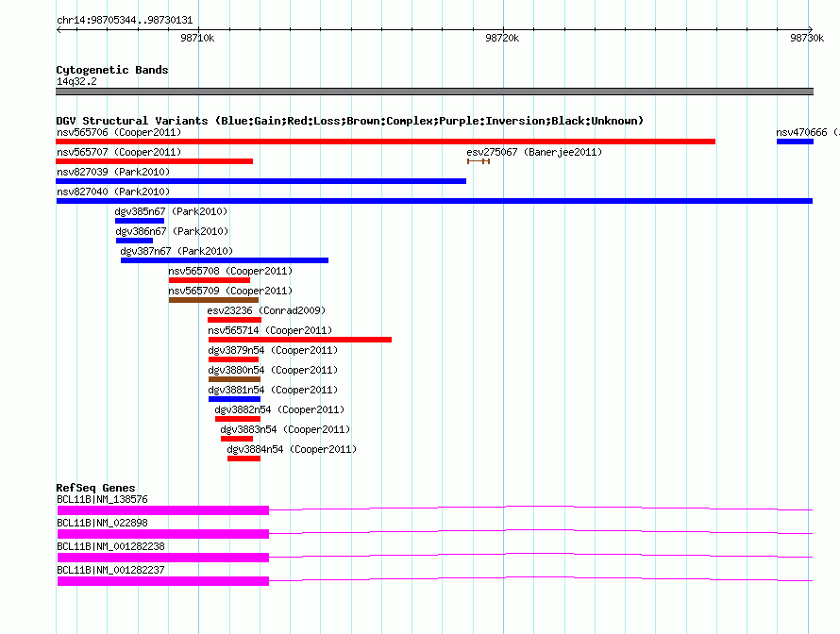Open dgv3880n54 (Cooper2011) label
840x634 pixels.
pyautogui.click(x=273, y=370)
